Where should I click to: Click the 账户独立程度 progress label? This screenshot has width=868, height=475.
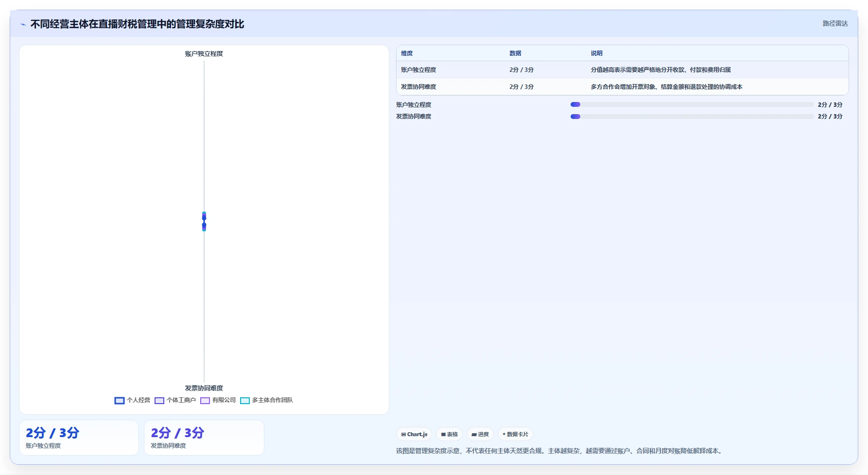(414, 105)
